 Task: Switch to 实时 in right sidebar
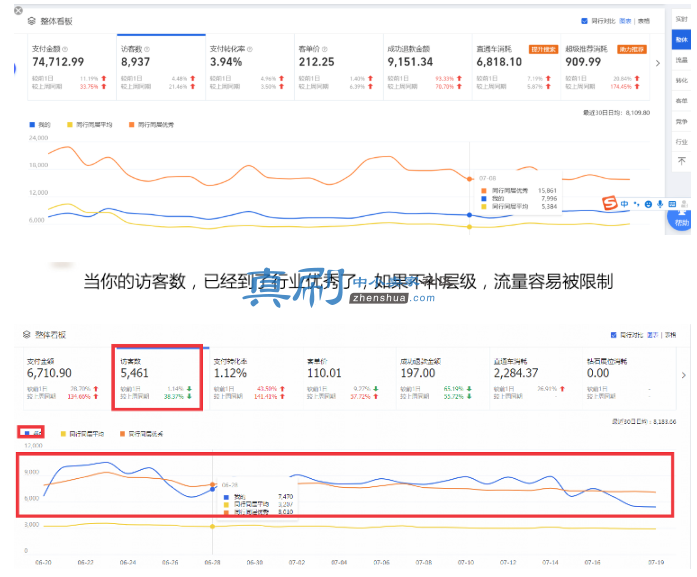(x=681, y=19)
